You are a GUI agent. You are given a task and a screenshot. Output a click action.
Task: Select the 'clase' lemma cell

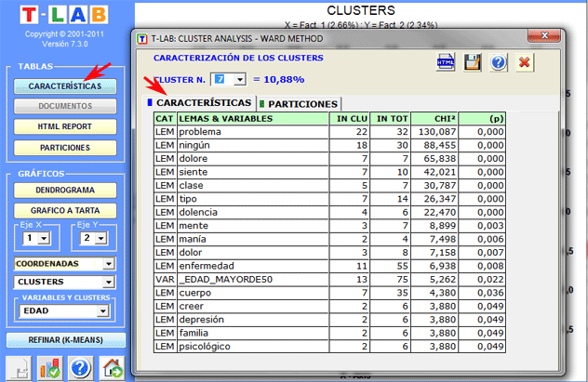(x=253, y=186)
